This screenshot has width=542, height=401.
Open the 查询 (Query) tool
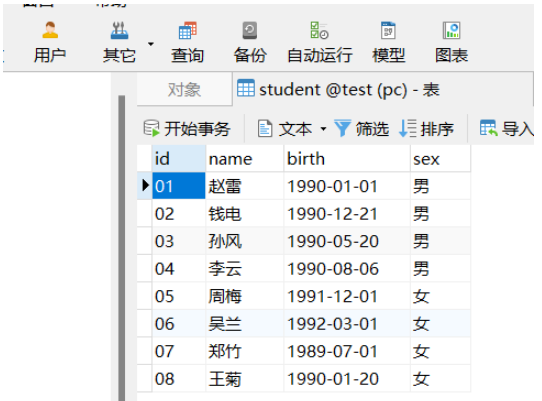pos(188,42)
